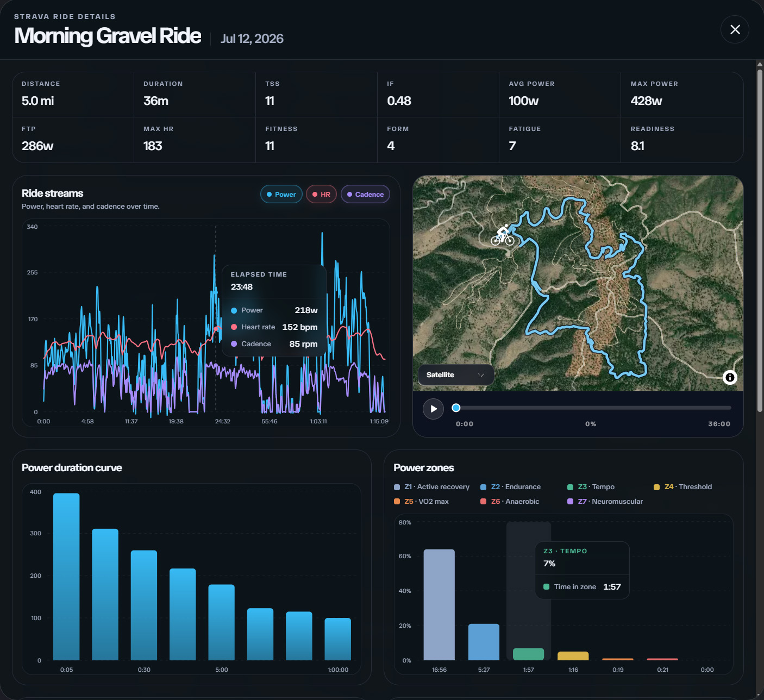
Task: Click the 5:00 power duration bar
Action: (x=221, y=622)
